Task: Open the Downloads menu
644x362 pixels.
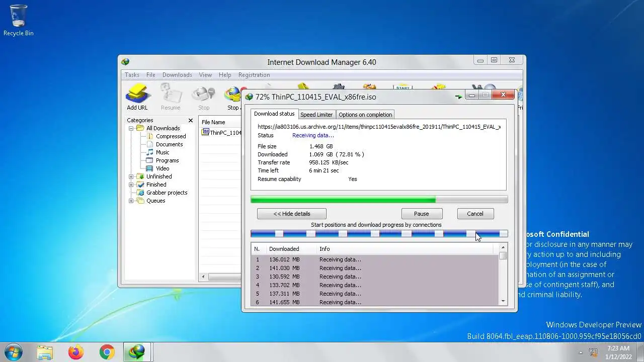Action: (x=177, y=75)
